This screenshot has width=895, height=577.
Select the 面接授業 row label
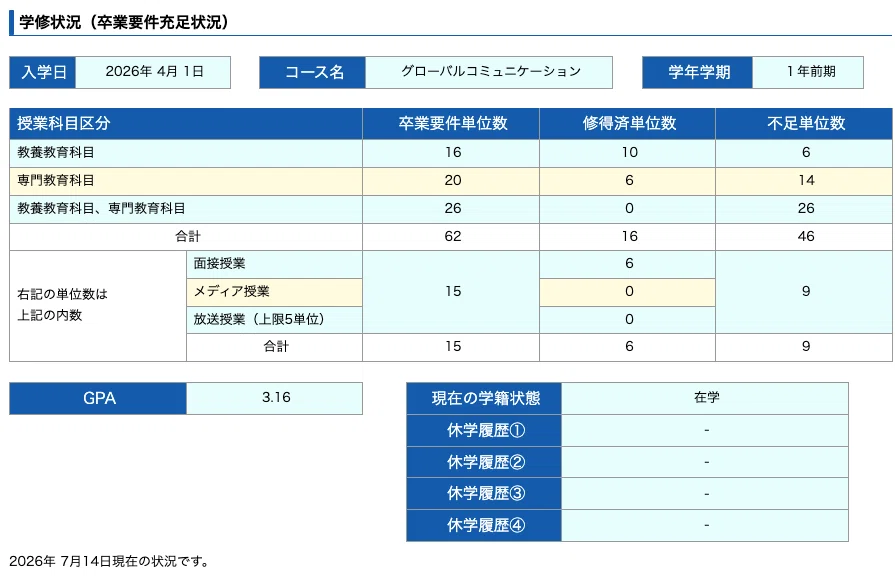[x=275, y=264]
